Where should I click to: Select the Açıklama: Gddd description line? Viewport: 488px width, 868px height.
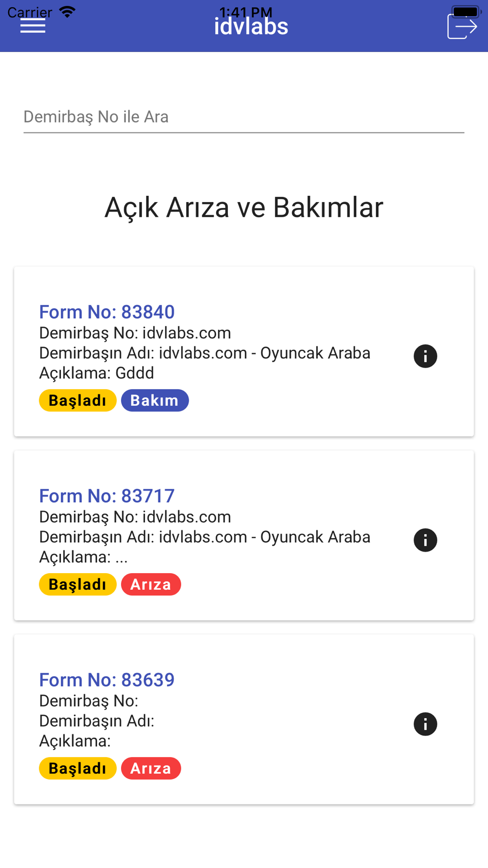pos(97,373)
